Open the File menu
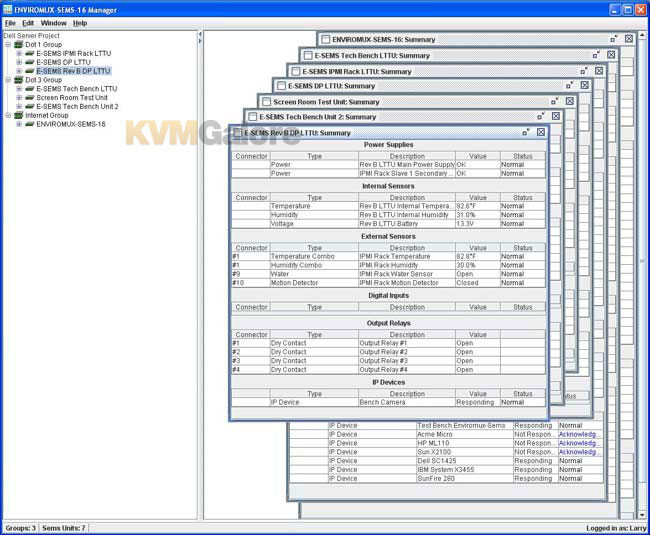The image size is (650, 535). 10,23
